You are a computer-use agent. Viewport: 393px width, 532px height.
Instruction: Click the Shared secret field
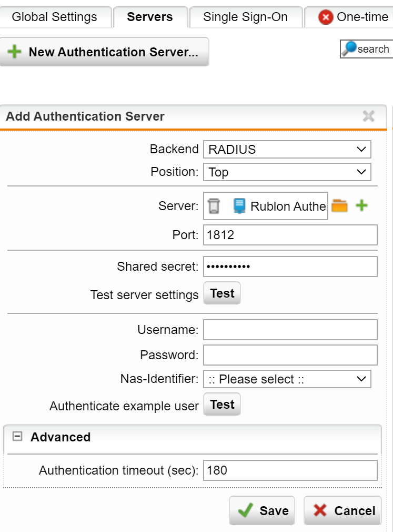[x=290, y=267]
